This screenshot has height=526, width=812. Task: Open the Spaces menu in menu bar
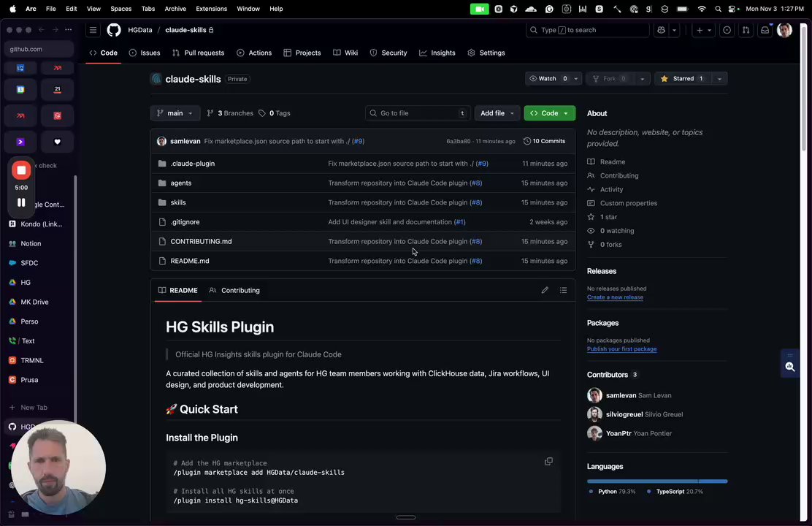pyautogui.click(x=120, y=9)
